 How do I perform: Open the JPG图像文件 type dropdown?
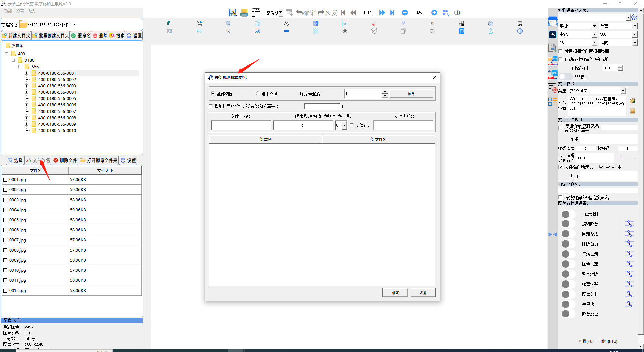point(623,91)
